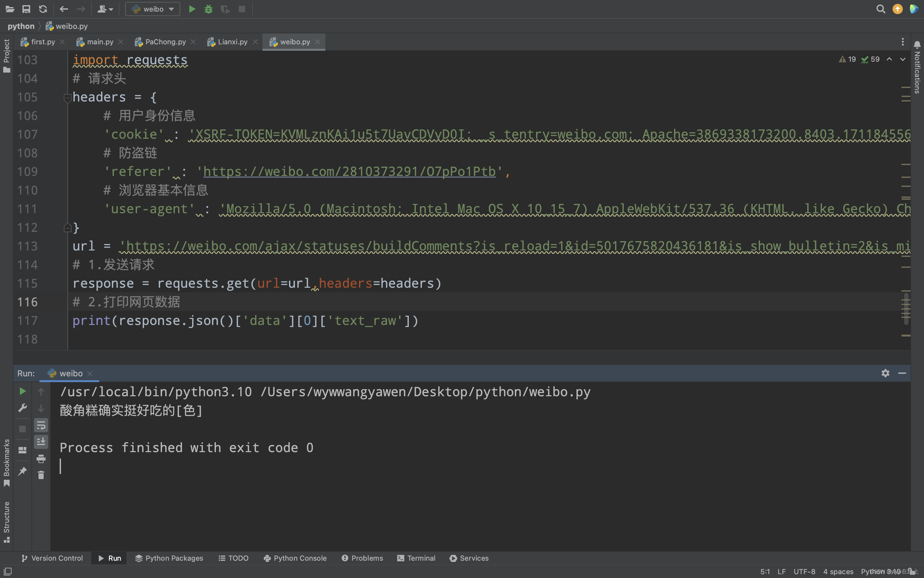924x578 pixels.
Task: Open Search Everywhere magnifier icon
Action: point(880,9)
